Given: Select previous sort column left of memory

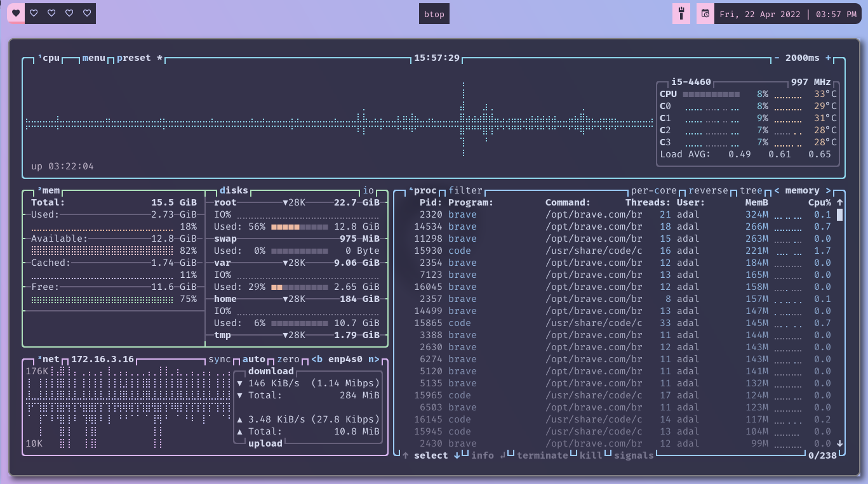Looking at the screenshot, I should tap(777, 190).
